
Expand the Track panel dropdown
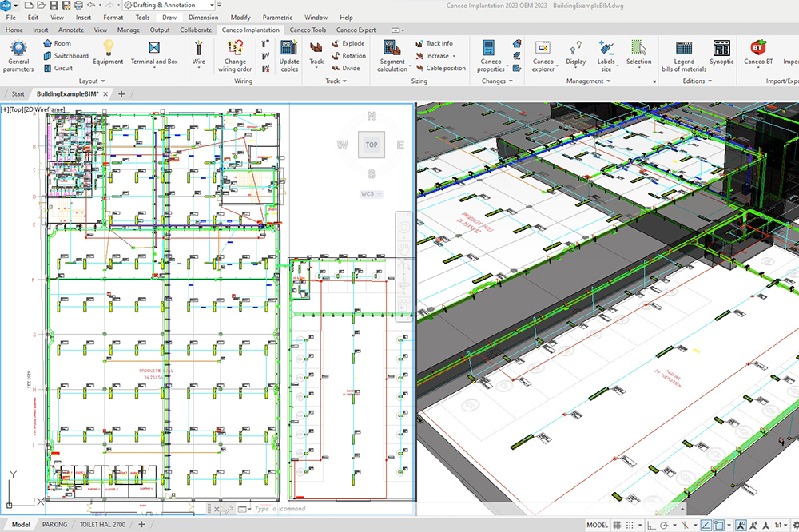[336, 81]
